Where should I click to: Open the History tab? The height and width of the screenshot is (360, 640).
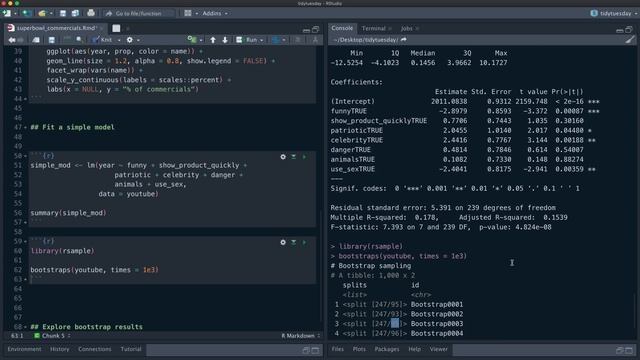pyautogui.click(x=60, y=349)
